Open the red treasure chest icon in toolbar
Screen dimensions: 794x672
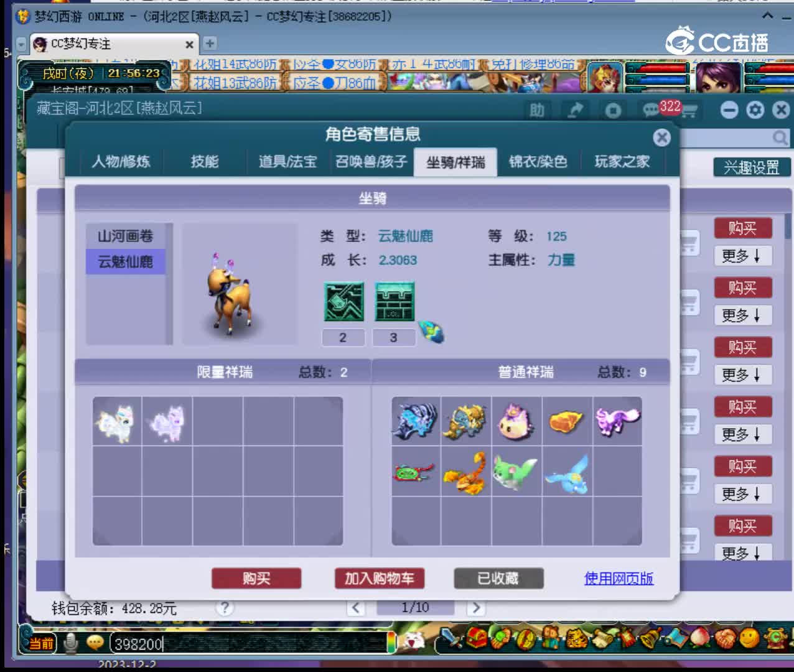tap(477, 638)
